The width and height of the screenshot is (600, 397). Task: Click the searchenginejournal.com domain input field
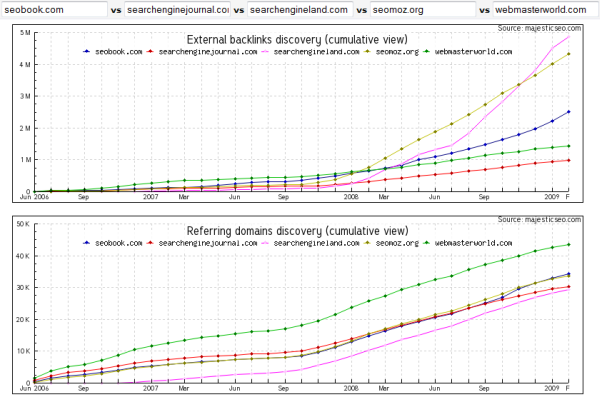pos(177,10)
